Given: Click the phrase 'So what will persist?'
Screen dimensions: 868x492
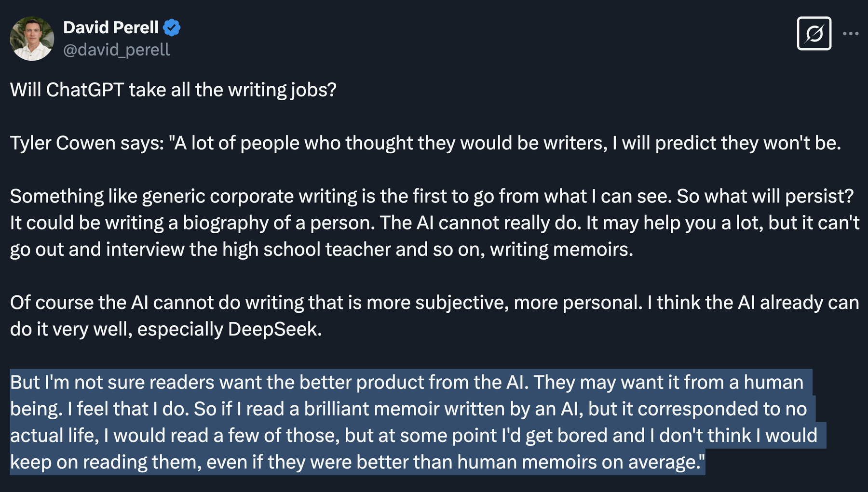Looking at the screenshot, I should click(765, 197).
